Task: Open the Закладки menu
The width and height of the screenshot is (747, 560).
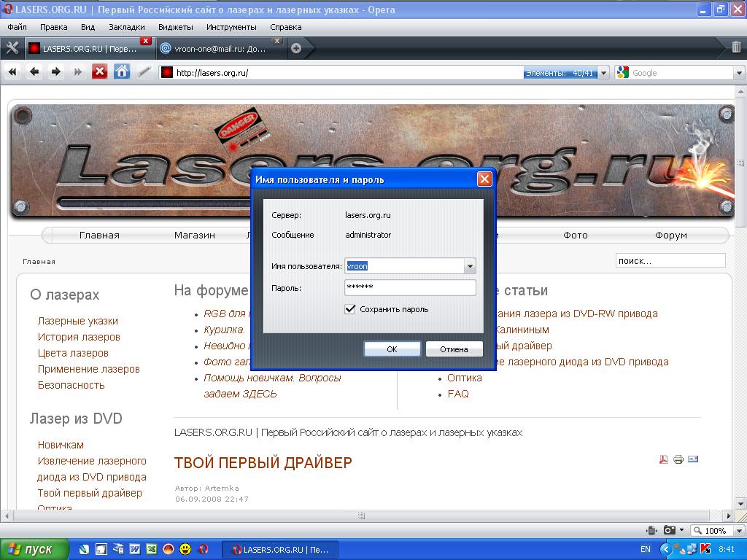Action: coord(127,27)
